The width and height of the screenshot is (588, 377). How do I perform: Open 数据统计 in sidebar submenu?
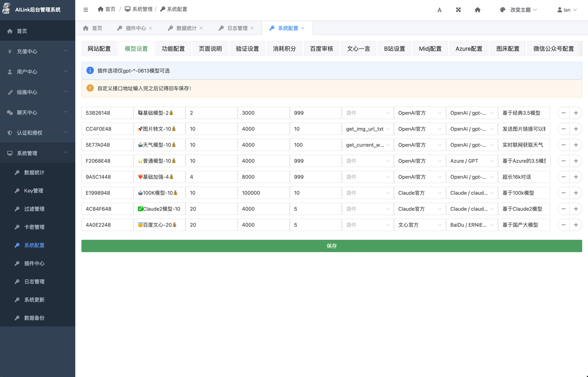click(37, 173)
